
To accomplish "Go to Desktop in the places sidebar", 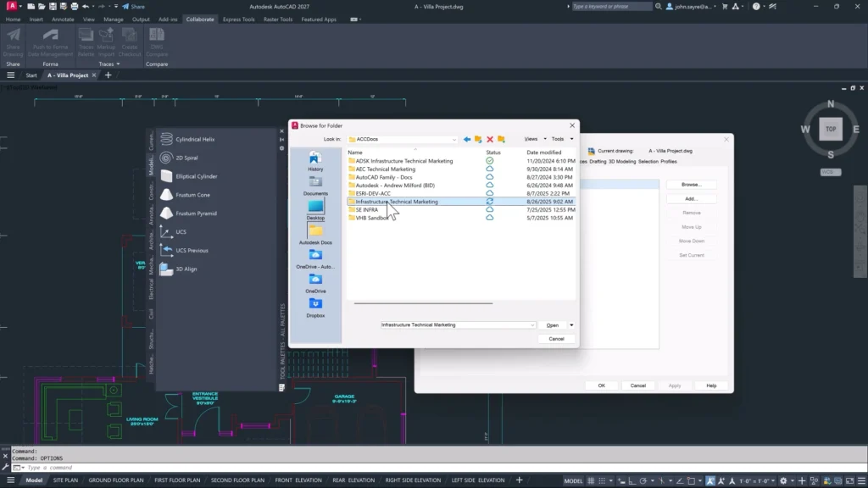I will pyautogui.click(x=315, y=210).
